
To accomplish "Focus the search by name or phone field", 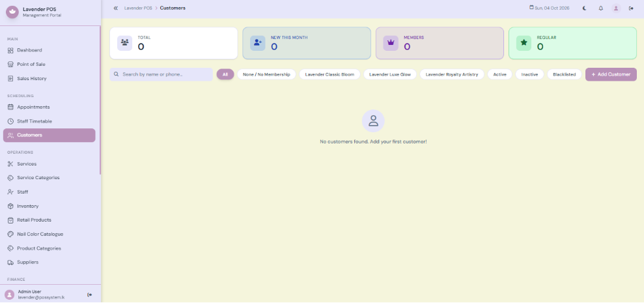I will click(161, 74).
